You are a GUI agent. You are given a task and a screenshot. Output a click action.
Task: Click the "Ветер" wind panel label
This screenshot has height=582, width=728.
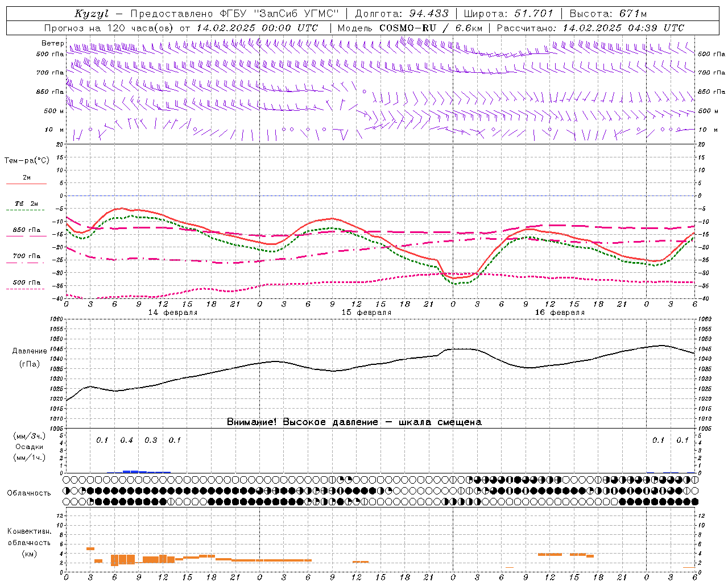tap(53, 43)
